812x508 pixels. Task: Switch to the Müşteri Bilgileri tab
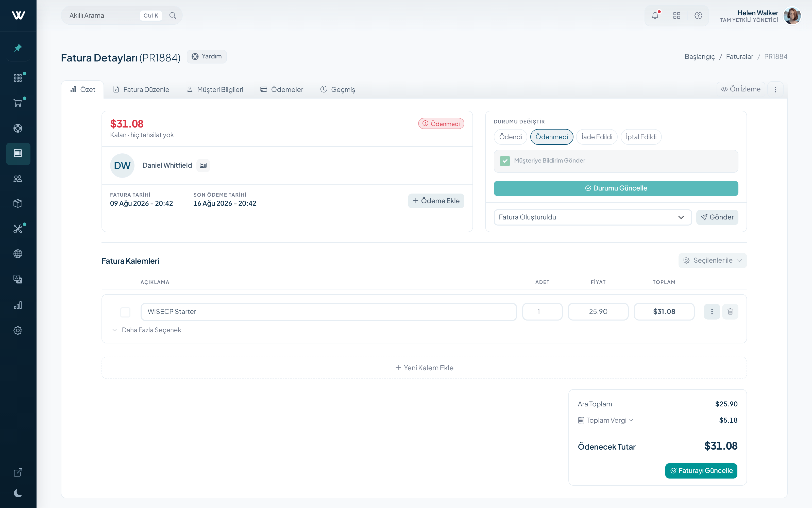tap(215, 90)
